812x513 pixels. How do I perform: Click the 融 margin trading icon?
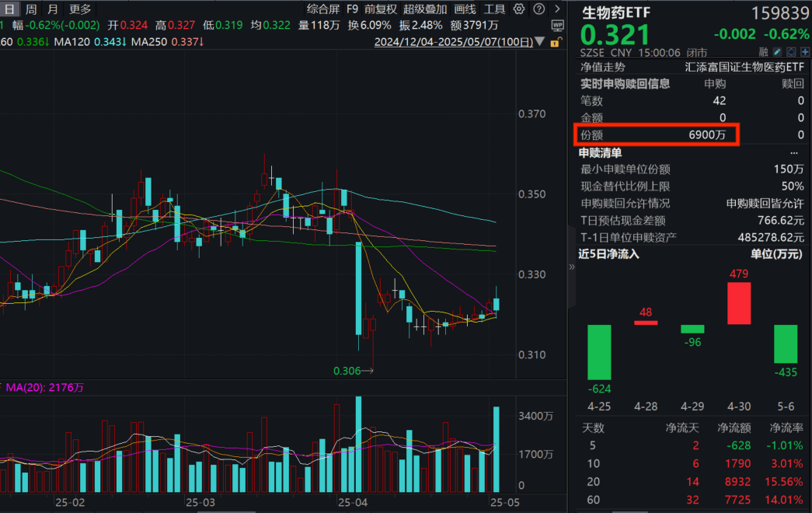coord(765,51)
